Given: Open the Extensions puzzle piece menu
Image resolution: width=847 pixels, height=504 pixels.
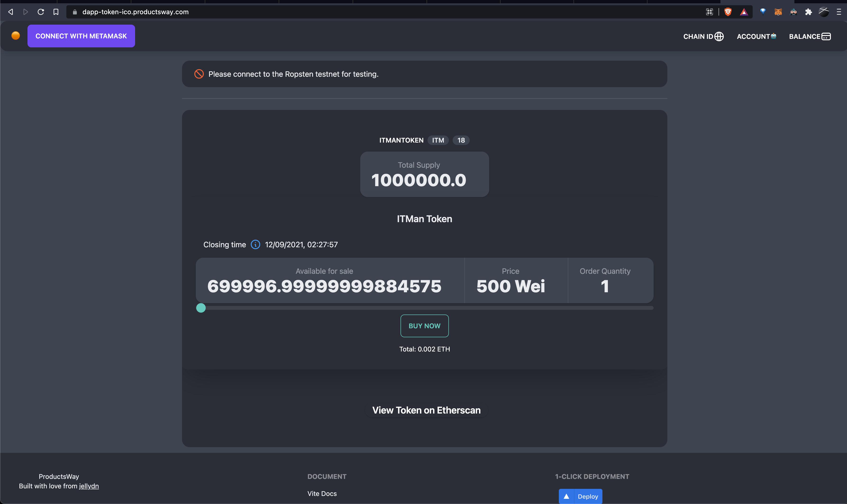Looking at the screenshot, I should pos(808,12).
